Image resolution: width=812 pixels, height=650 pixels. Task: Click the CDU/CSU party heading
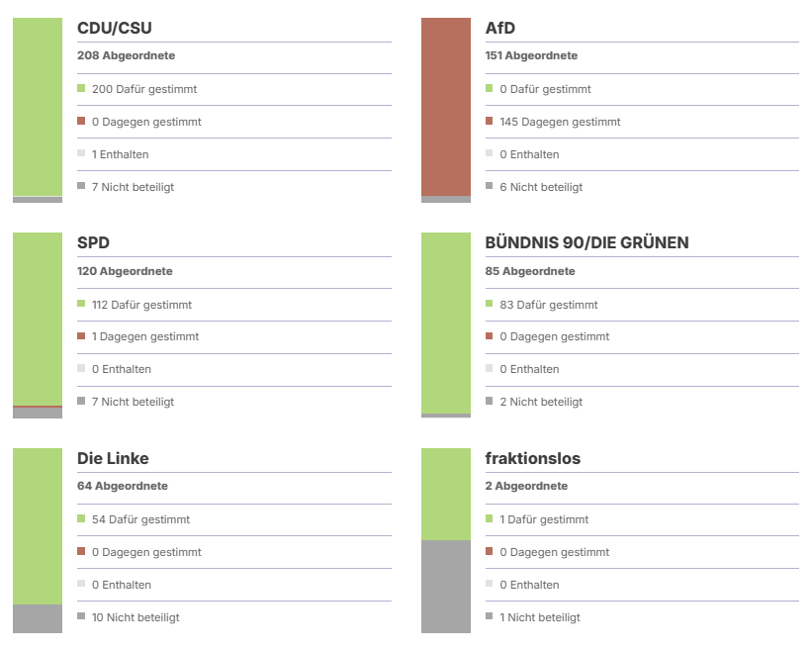115,28
